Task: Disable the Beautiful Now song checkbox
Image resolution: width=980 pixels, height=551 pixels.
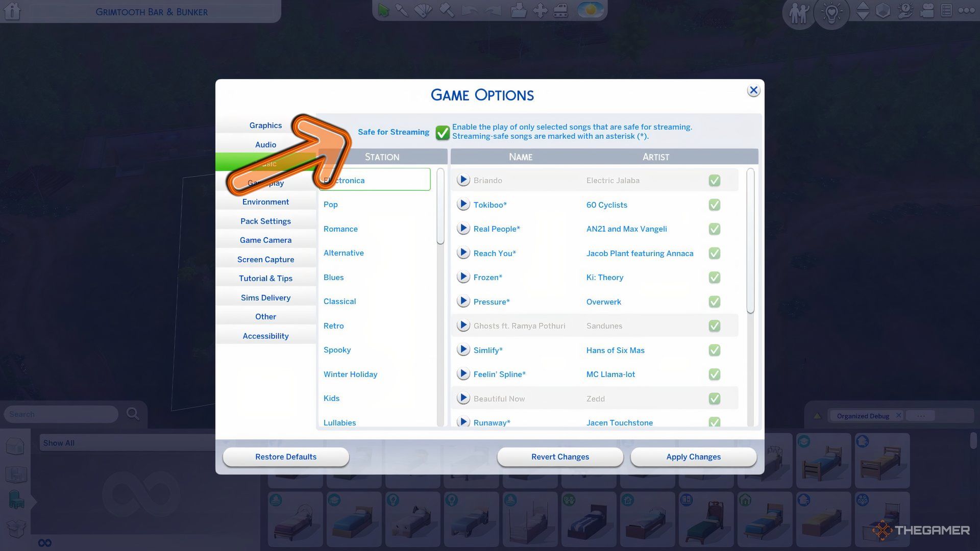Action: tap(714, 399)
